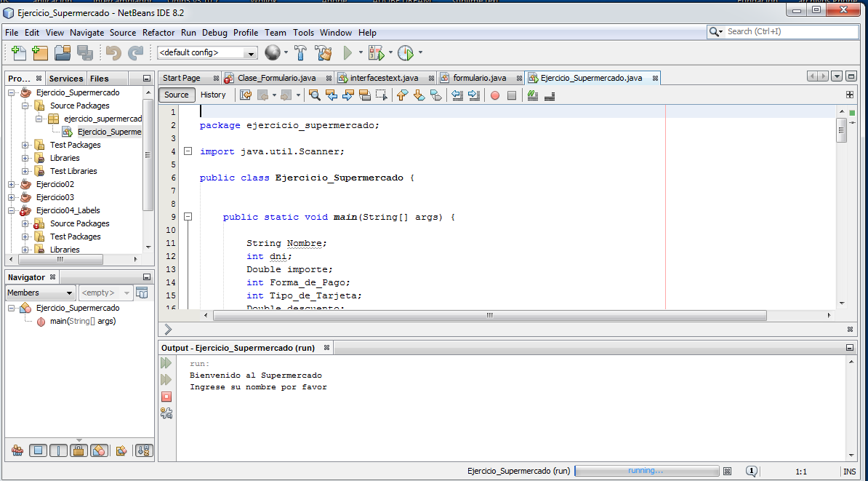Open the default config dropdown

[249, 52]
